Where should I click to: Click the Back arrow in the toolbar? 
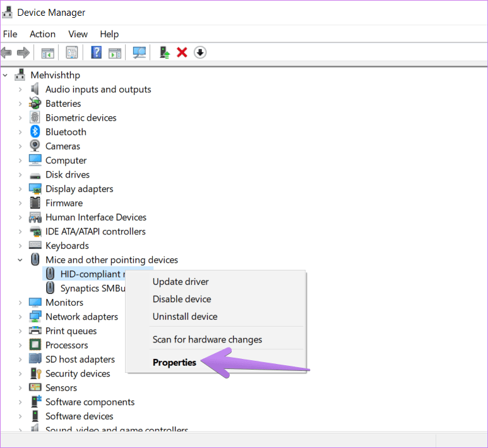[6, 52]
